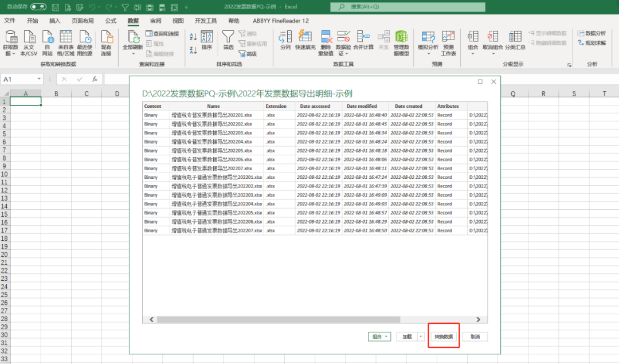619x364 pixels.
Task: Expand the arrow next to Load (加载)
Action: coord(421,336)
